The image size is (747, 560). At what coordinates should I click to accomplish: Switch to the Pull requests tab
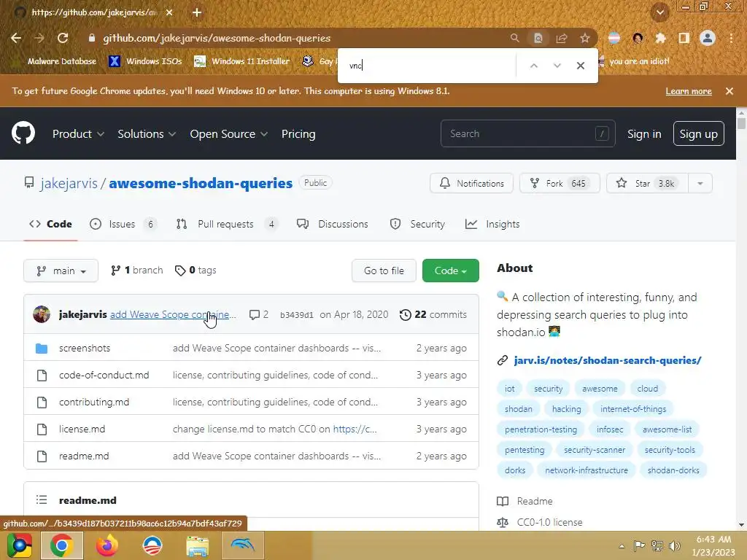click(226, 224)
